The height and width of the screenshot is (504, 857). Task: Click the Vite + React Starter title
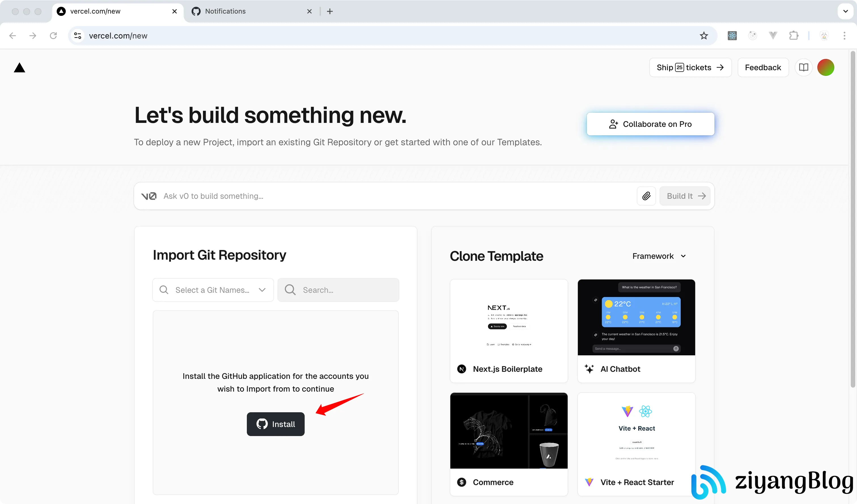pyautogui.click(x=637, y=482)
